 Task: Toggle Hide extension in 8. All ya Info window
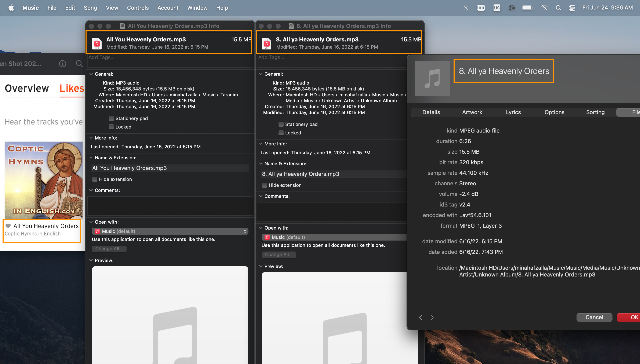[265, 185]
